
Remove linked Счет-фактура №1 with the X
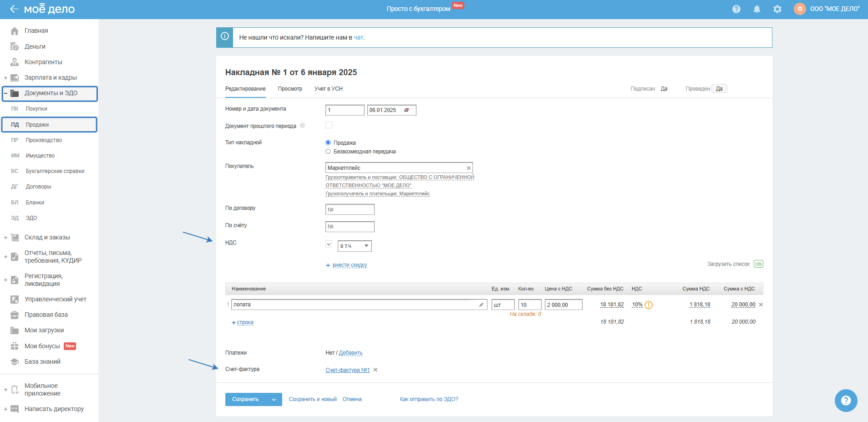coord(376,370)
